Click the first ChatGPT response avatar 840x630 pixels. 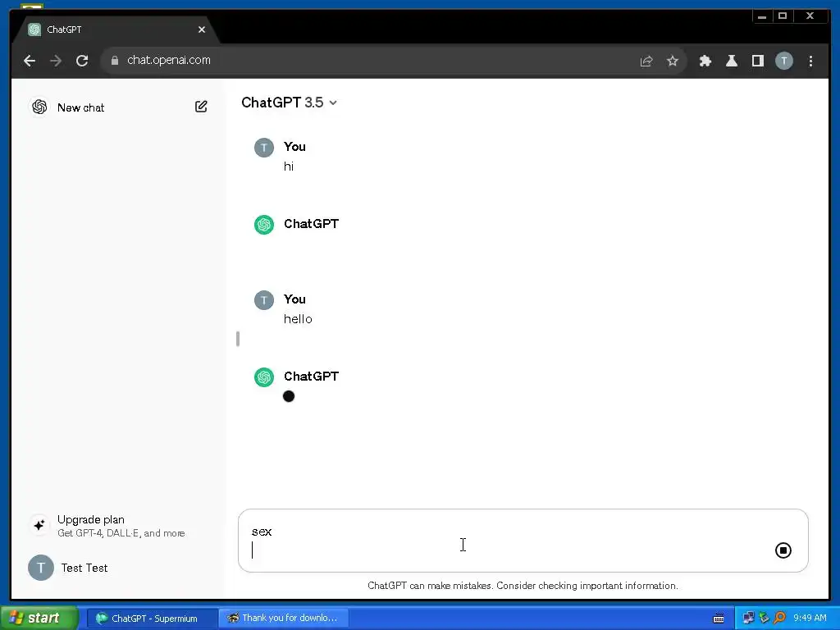[x=263, y=225]
